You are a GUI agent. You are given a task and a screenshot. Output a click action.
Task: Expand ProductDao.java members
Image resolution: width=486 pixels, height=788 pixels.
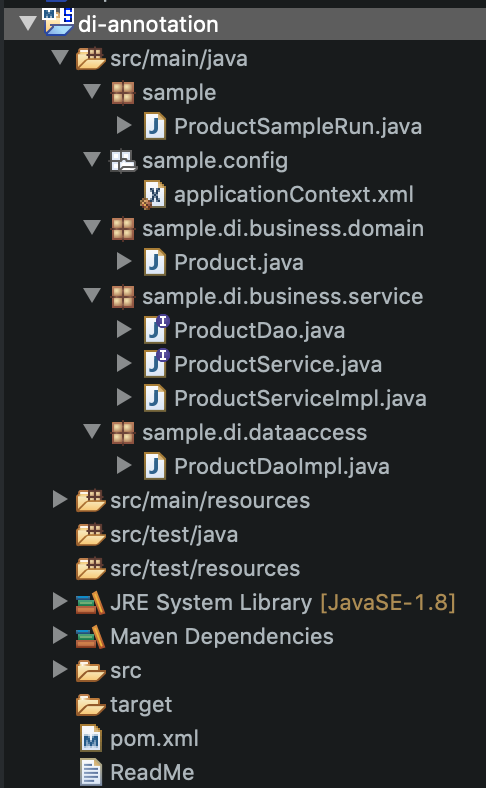pos(124,329)
